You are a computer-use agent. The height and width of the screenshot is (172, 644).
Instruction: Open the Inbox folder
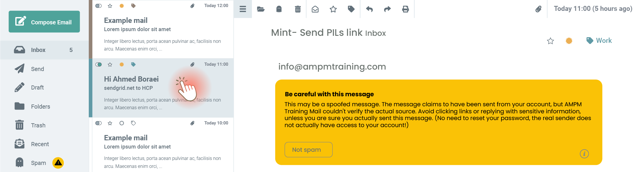pyautogui.click(x=38, y=50)
